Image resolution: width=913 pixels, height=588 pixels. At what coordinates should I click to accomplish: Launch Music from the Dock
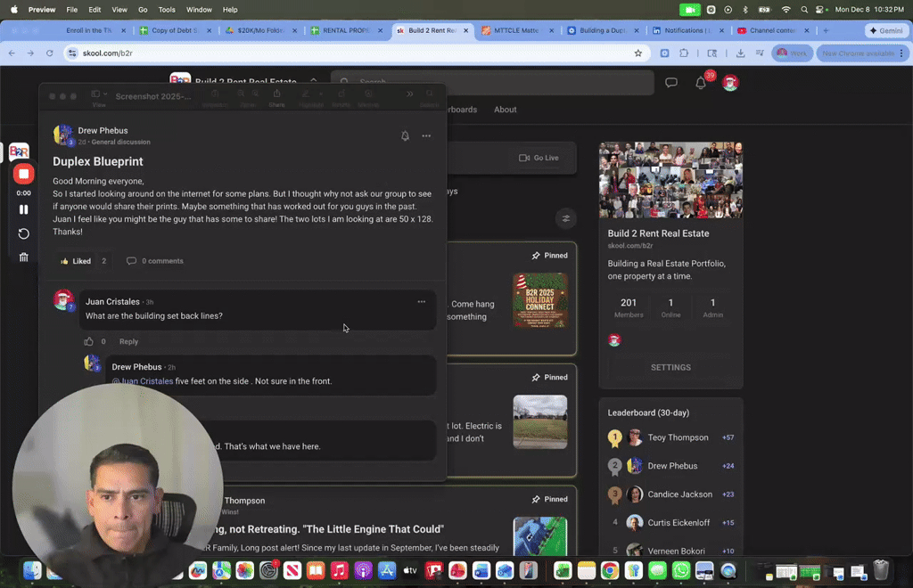[x=339, y=570]
